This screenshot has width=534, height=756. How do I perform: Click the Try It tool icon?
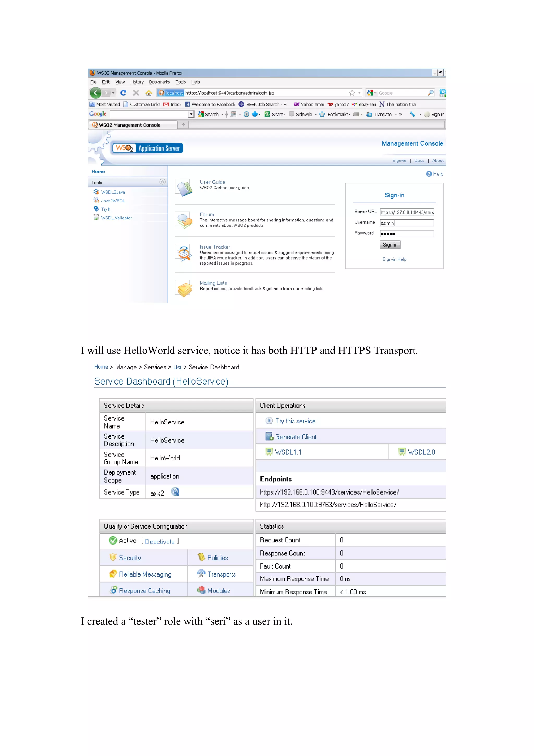tap(96, 209)
